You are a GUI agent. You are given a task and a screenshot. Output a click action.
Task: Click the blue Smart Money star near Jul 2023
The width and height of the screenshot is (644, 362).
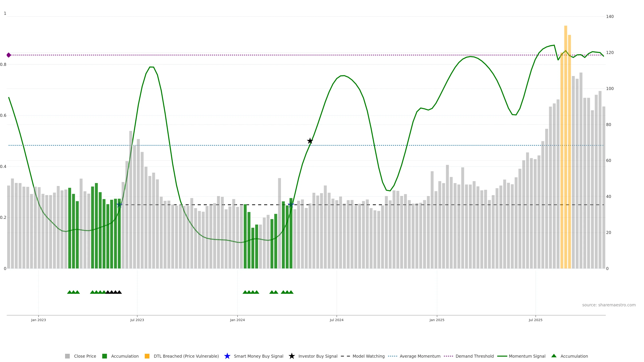point(120,205)
